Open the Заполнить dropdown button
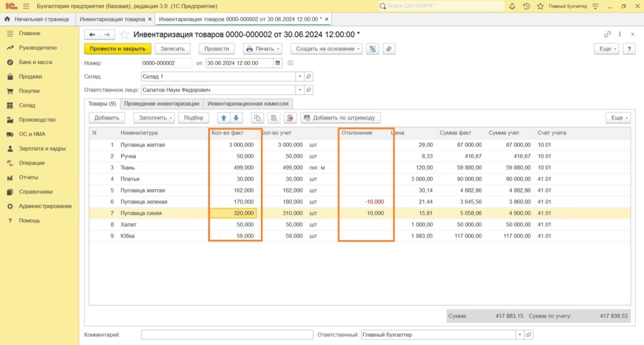This screenshot has height=345, width=644. pos(155,118)
